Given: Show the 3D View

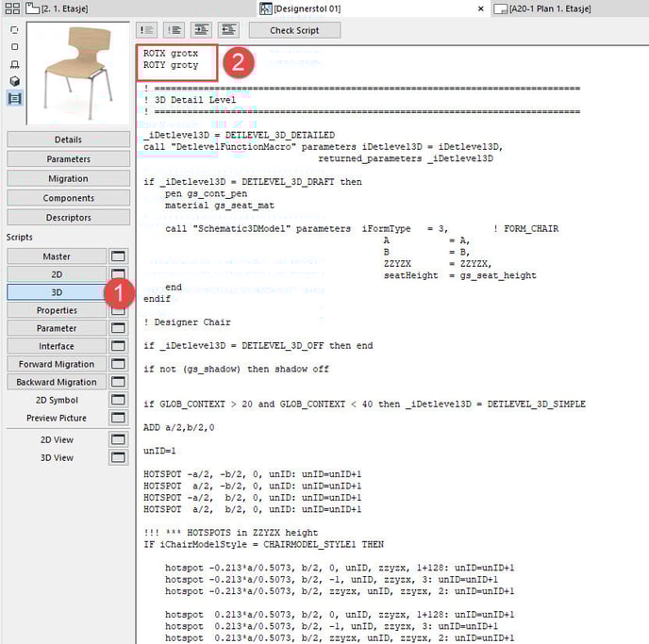Looking at the screenshot, I should tap(57, 458).
